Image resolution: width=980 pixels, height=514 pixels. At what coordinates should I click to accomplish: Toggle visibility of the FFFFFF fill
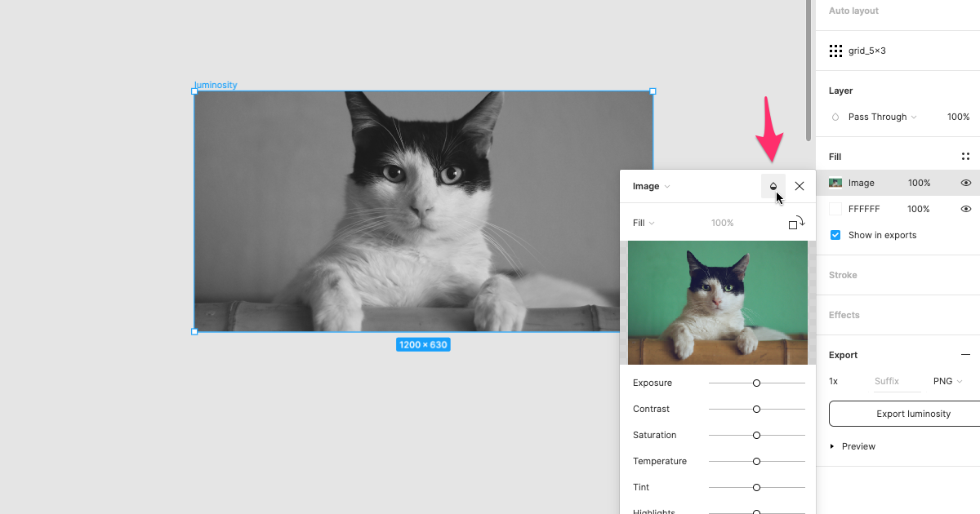(965, 209)
